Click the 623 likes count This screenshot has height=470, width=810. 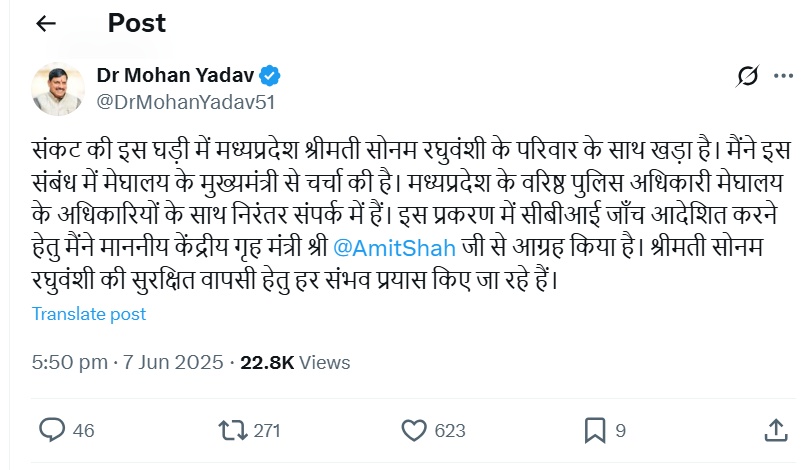(451, 431)
